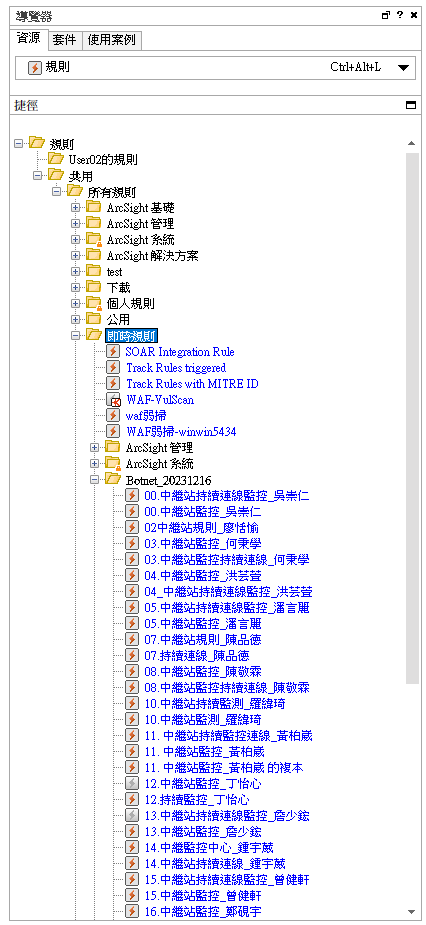This screenshot has height=925, width=426.
Task: Click the rule icon of 08.中繼站監控_陳敬霖
Action: [132, 671]
